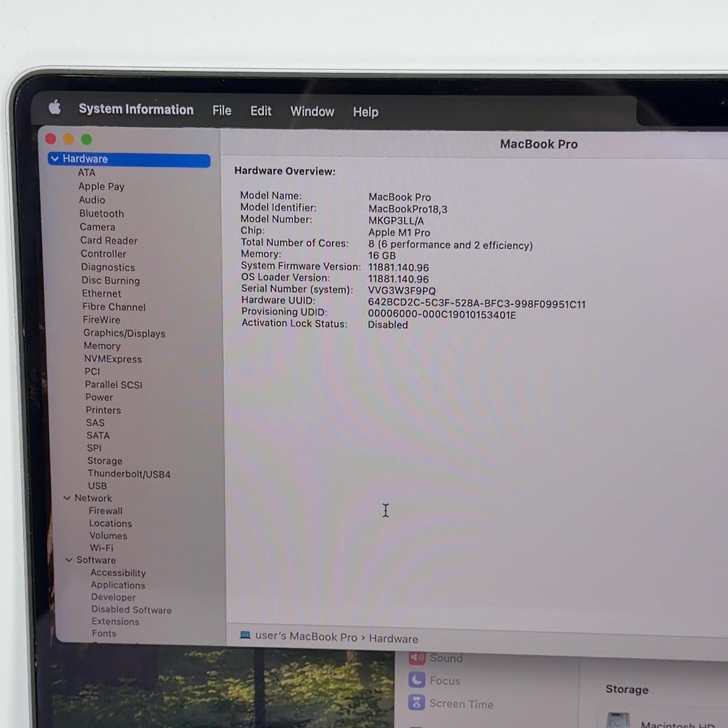This screenshot has width=728, height=728.
Task: Select Diagnostics in the sidebar
Action: click(x=108, y=268)
